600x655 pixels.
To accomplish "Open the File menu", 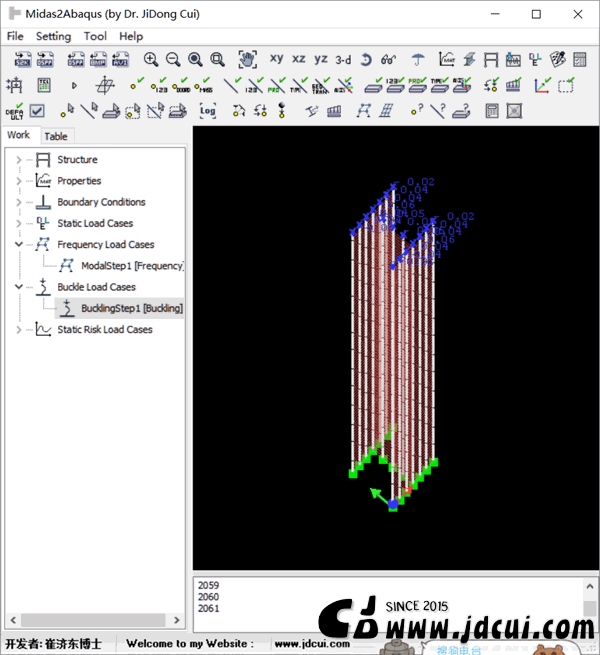I will 15,36.
